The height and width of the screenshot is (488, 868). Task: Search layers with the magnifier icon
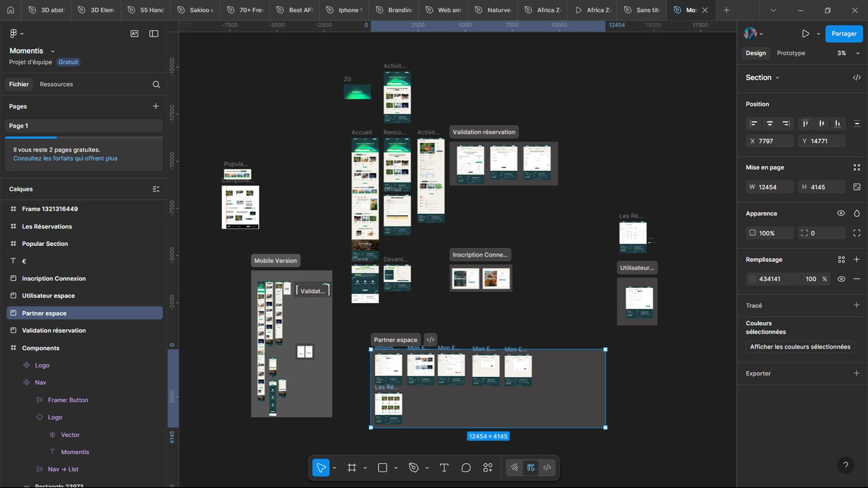tap(156, 84)
